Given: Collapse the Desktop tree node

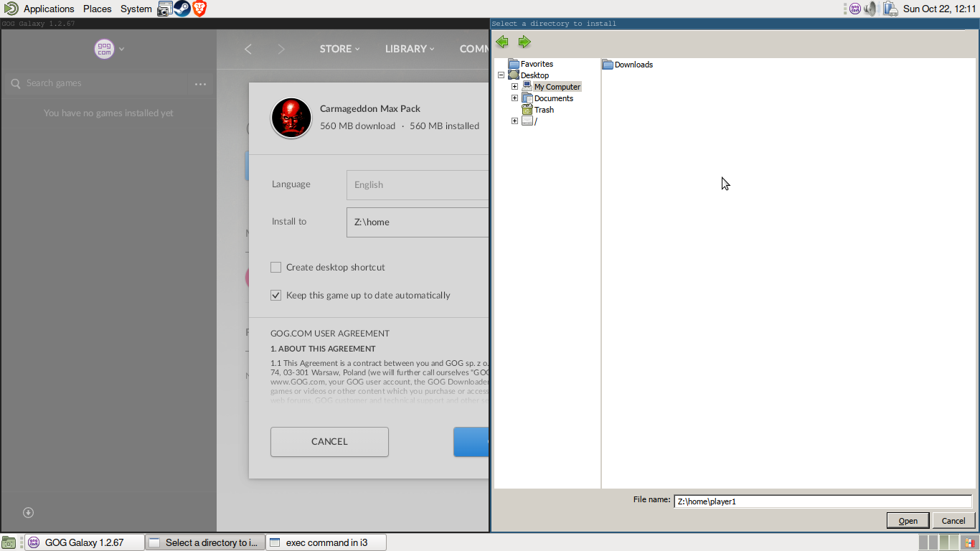Looking at the screenshot, I should pos(501,75).
